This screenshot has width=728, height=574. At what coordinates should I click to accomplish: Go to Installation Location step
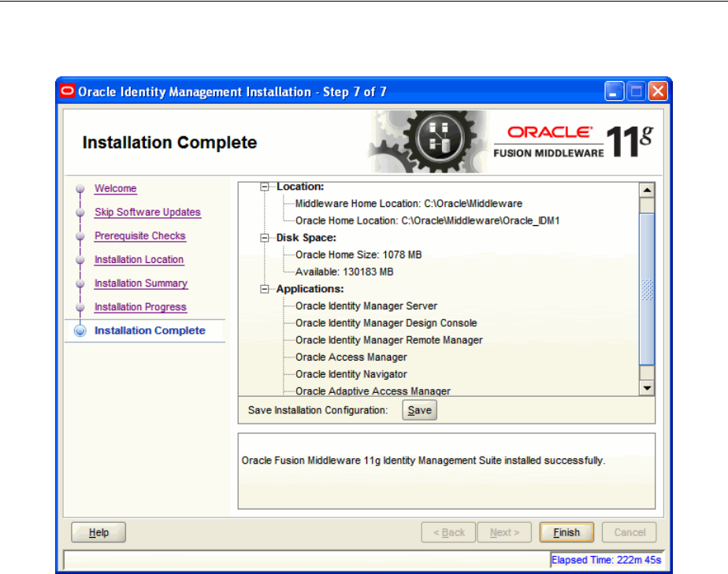(x=139, y=259)
